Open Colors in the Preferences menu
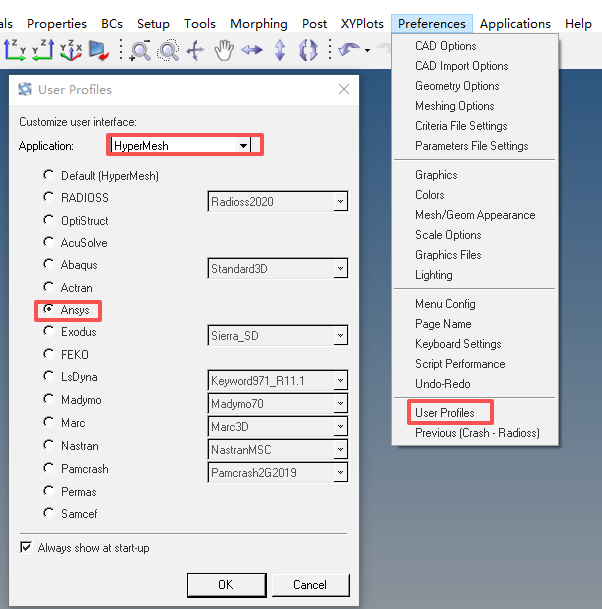This screenshot has width=602, height=609. (x=430, y=195)
